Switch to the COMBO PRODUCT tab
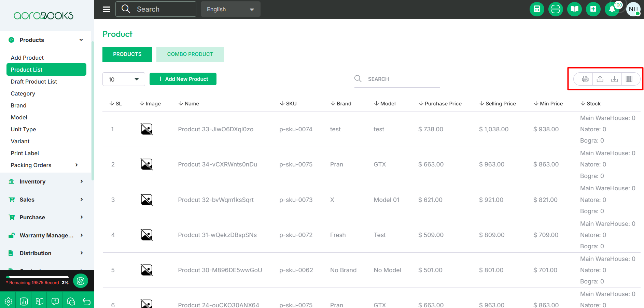This screenshot has height=308, width=644. [190, 54]
